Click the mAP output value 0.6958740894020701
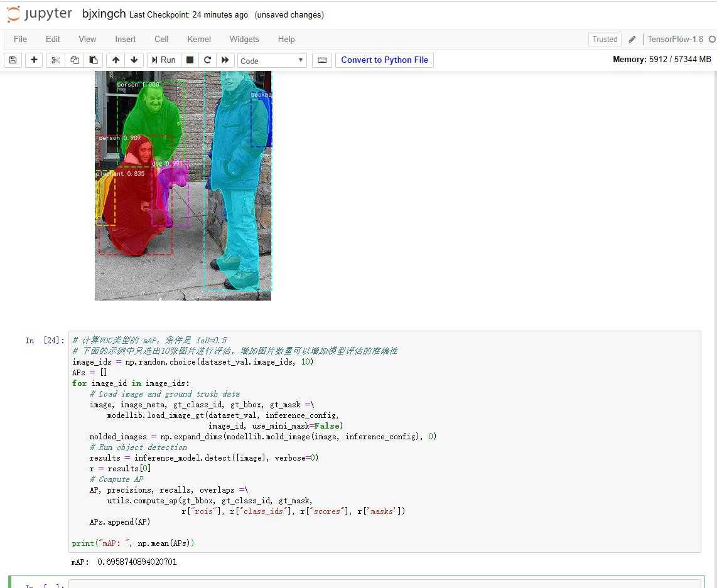 (x=137, y=562)
